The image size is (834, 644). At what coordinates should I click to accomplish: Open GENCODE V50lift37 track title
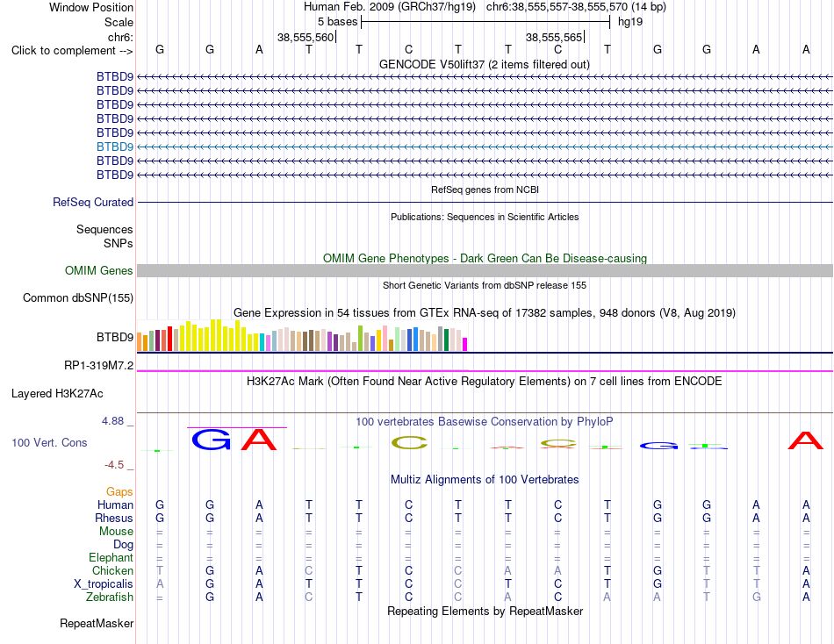click(485, 64)
